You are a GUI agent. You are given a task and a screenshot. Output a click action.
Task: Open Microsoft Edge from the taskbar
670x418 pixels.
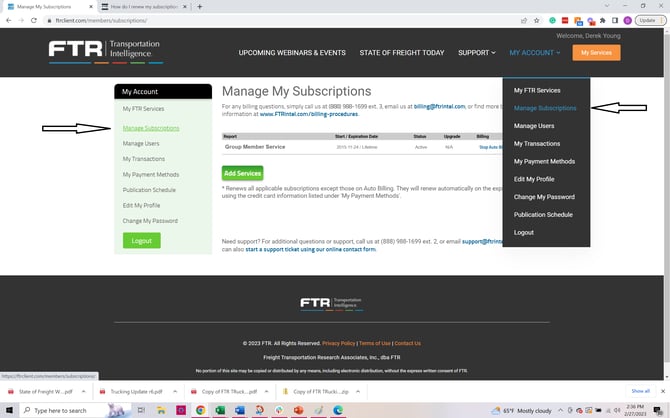click(338, 410)
